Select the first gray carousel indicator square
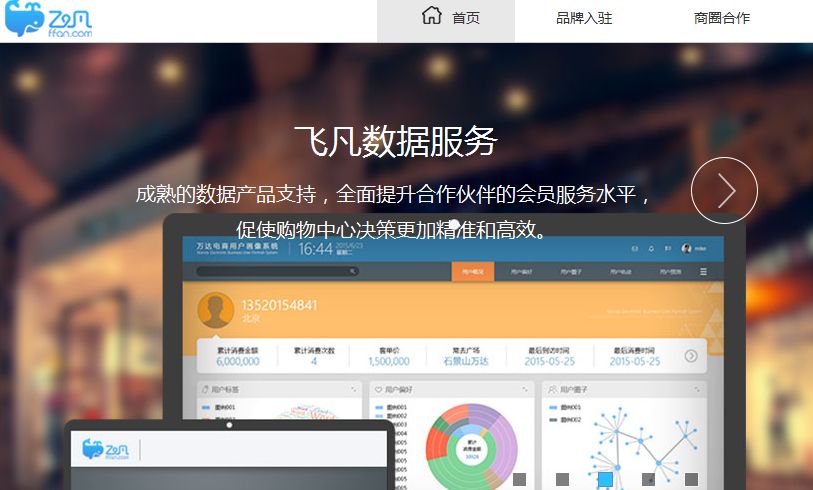 coord(520,479)
